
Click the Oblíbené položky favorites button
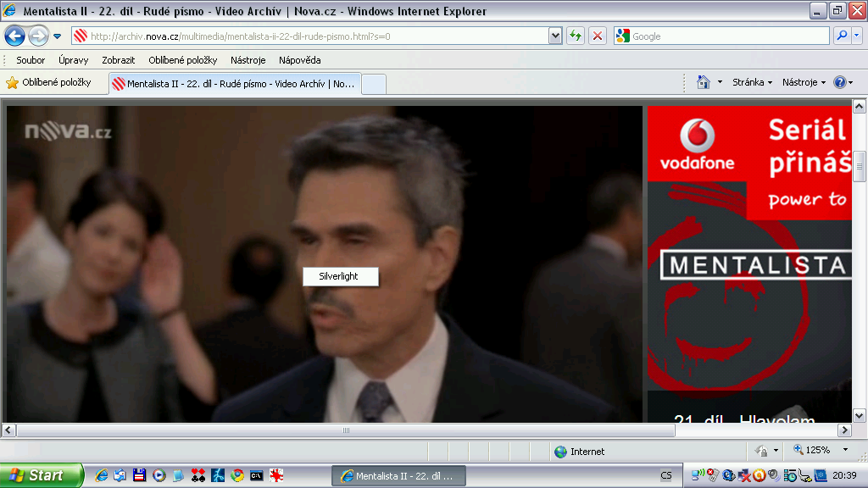pos(48,82)
